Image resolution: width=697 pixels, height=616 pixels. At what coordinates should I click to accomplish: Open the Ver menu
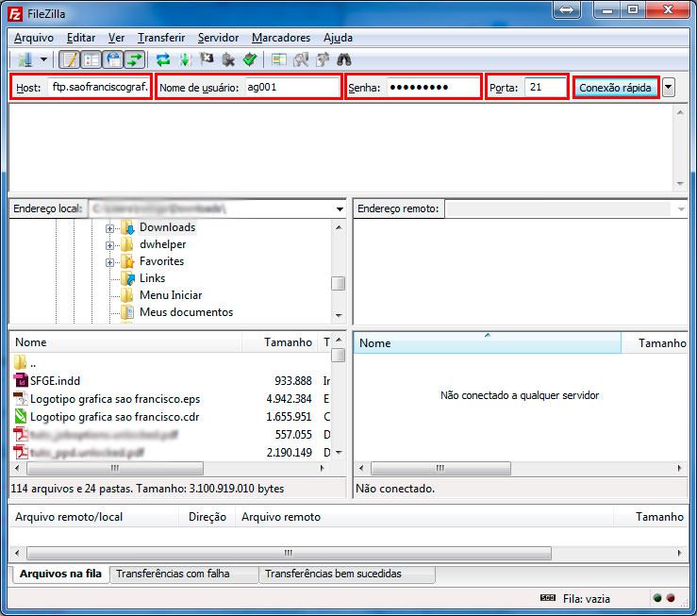tap(116, 38)
